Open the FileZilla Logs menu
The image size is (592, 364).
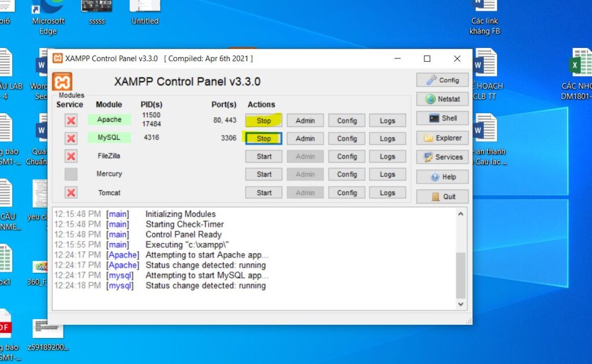point(387,156)
